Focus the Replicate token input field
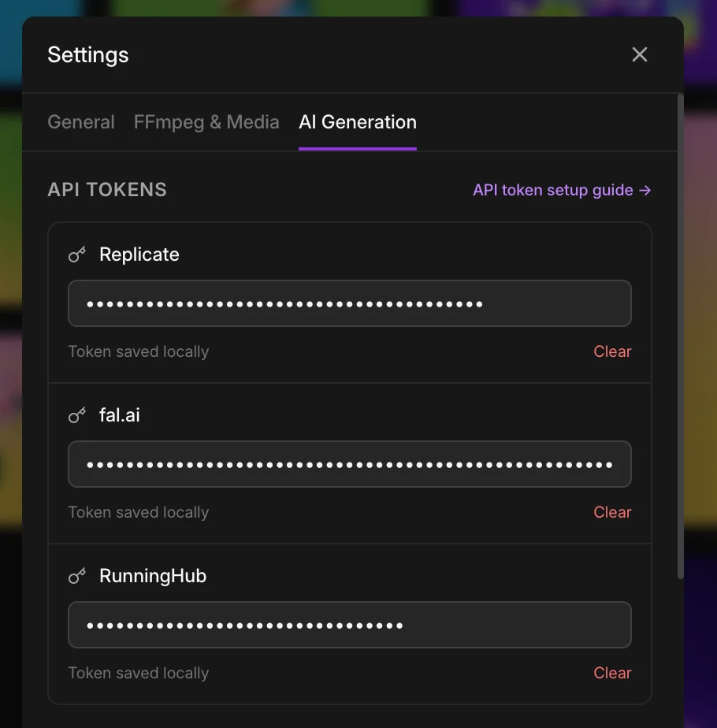The image size is (717, 728). [350, 303]
